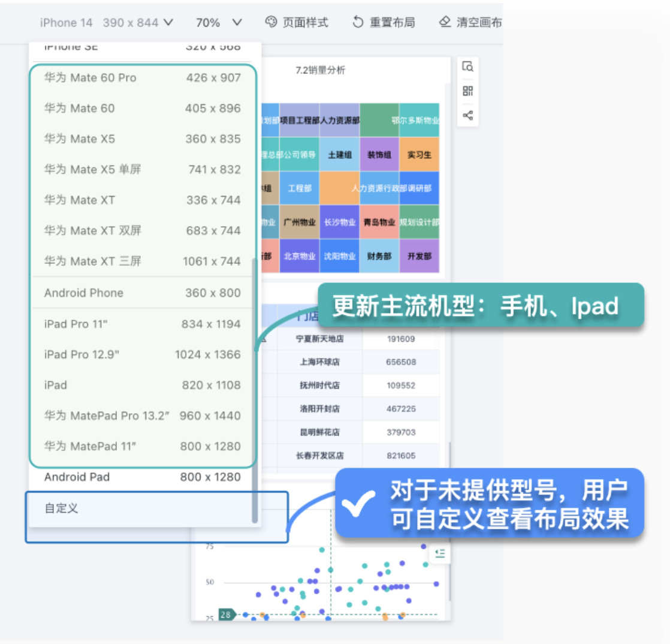Click the 装饰组 treemap block

(x=379, y=155)
